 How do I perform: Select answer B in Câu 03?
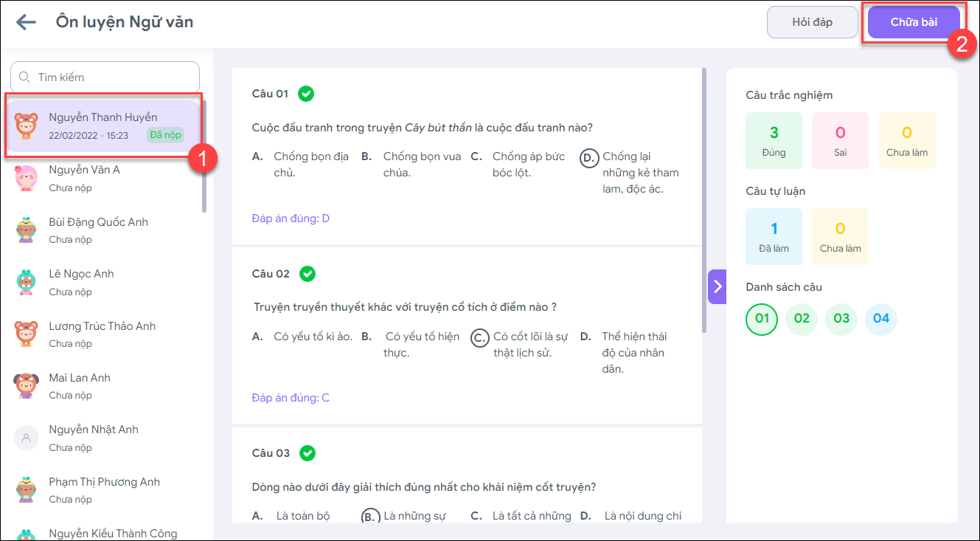coord(370,517)
